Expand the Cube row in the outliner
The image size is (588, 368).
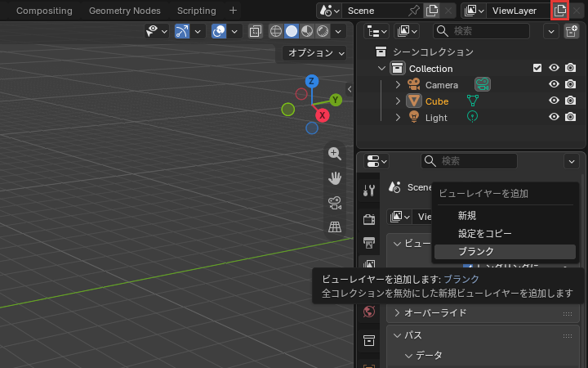point(398,101)
